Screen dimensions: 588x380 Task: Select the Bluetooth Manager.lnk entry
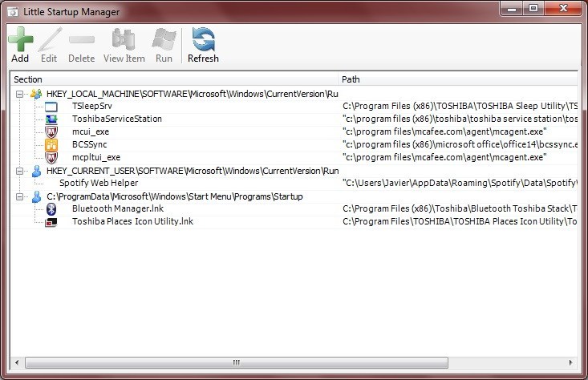pos(118,208)
